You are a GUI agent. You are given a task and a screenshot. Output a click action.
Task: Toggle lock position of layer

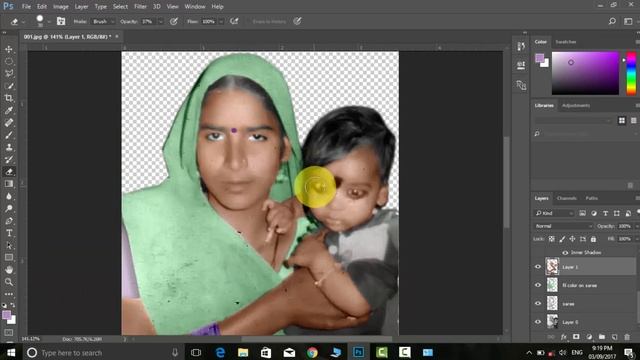572,239
